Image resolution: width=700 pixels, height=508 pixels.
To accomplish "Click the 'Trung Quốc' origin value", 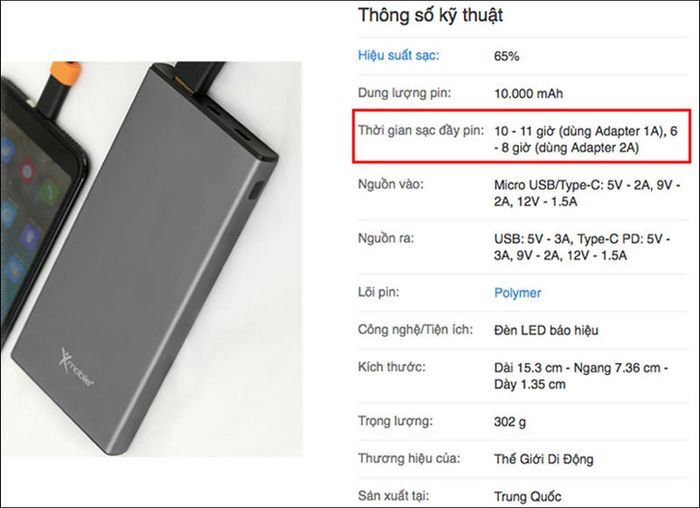I will [528, 496].
